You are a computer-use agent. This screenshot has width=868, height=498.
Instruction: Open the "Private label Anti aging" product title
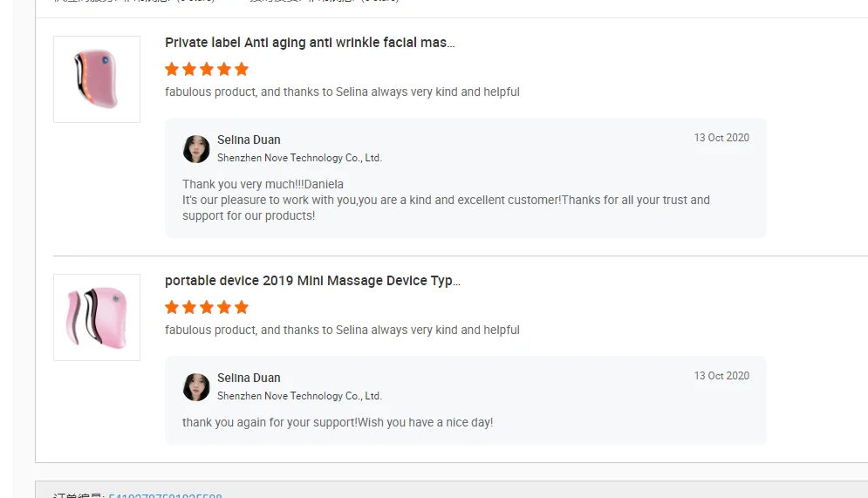pos(310,43)
